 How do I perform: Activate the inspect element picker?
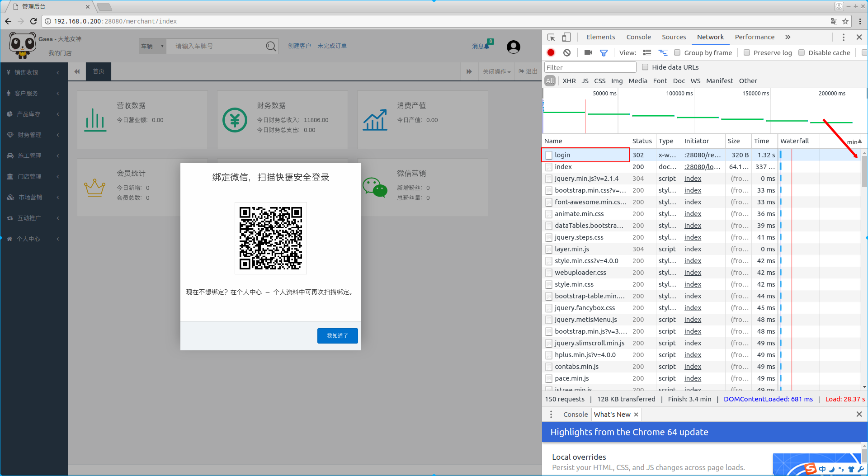[x=551, y=37]
